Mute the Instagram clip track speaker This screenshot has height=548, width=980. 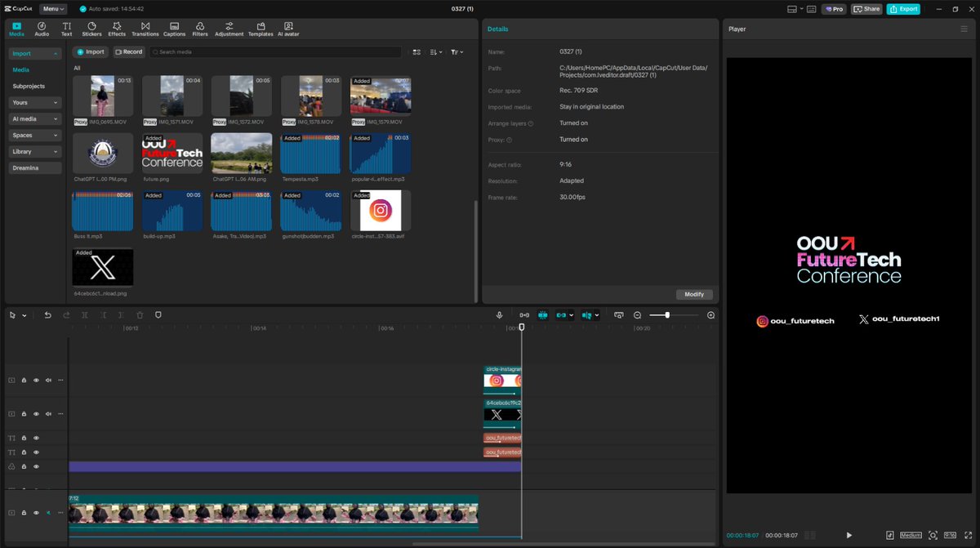48,380
